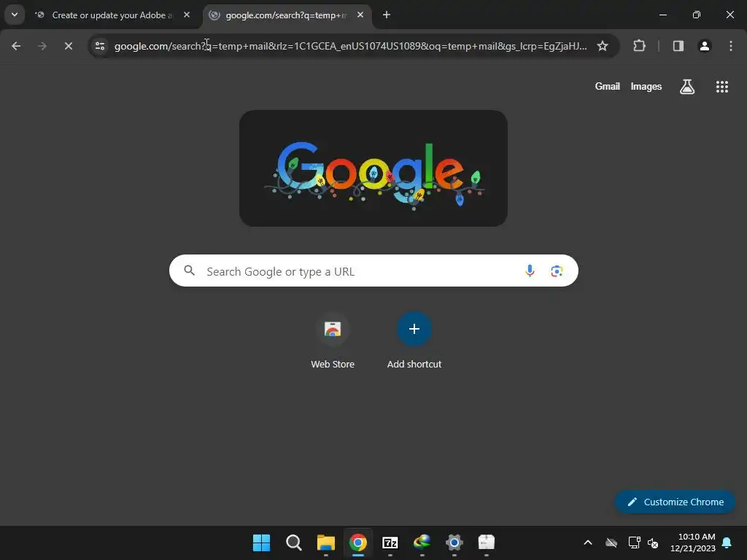Show hidden system tray icons
747x560 pixels.
tap(588, 542)
